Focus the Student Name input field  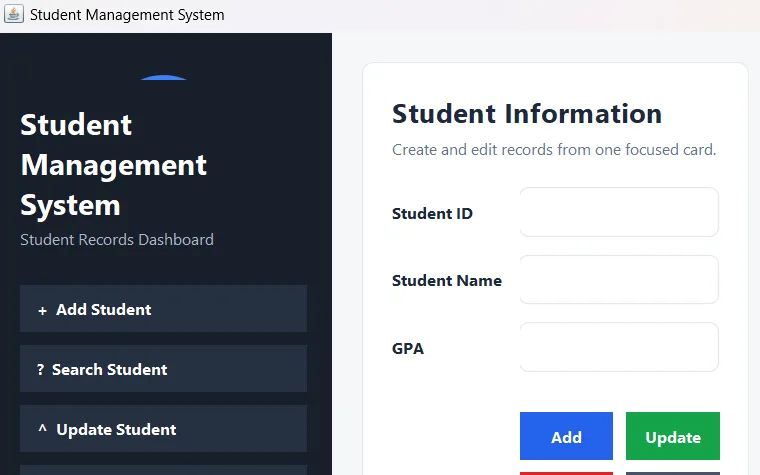point(619,280)
